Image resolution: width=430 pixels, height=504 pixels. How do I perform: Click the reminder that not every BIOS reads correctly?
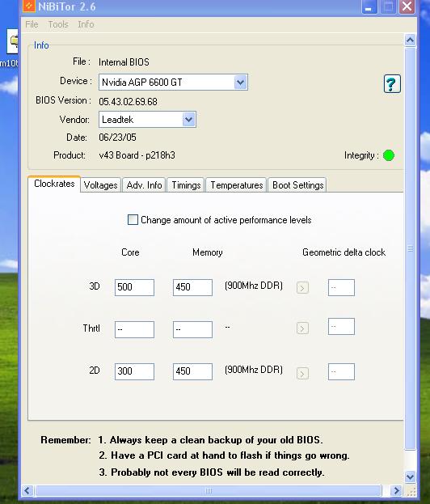pyautogui.click(x=212, y=472)
